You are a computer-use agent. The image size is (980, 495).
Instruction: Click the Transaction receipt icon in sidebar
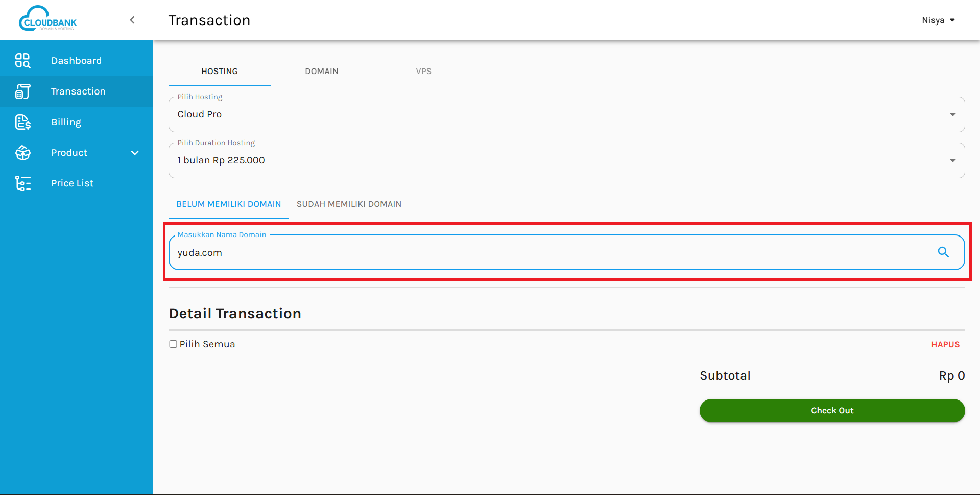(22, 91)
